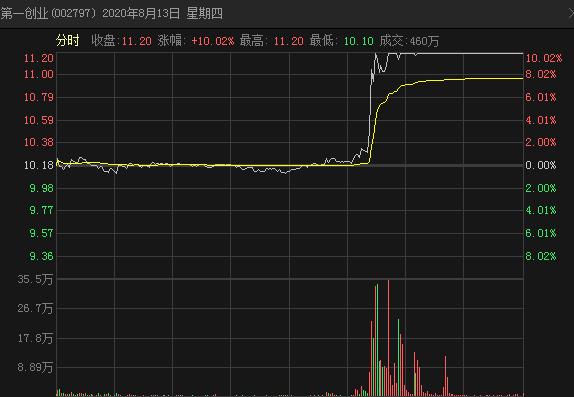Click the red 10.02% percent axis label
The width and height of the screenshot is (574, 397).
pos(544,58)
